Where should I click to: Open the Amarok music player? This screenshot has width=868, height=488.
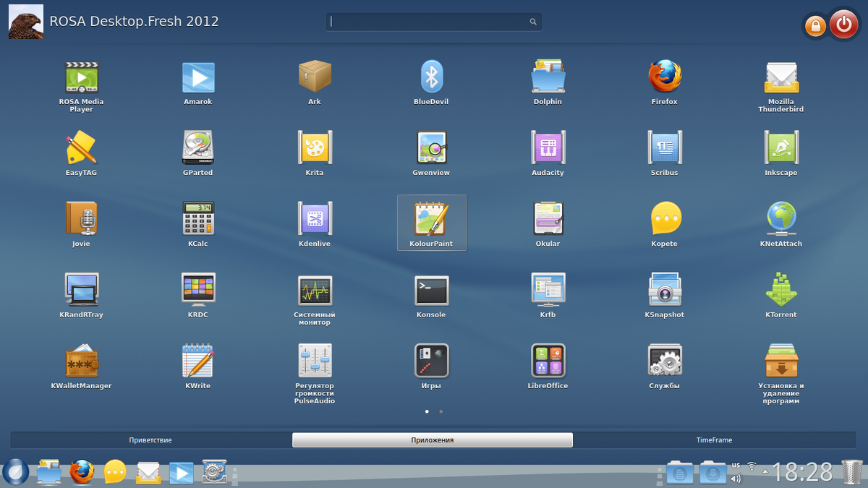tap(198, 82)
